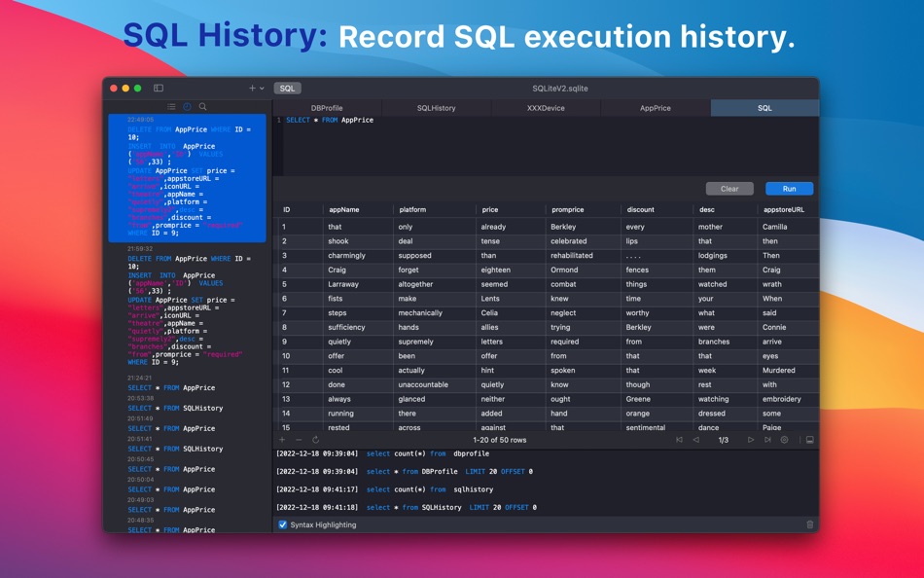Open the AppPrice tab
924x578 pixels.
click(x=655, y=108)
